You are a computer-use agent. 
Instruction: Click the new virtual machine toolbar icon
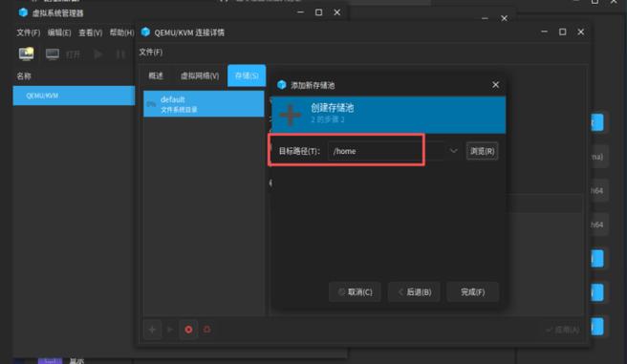point(27,54)
